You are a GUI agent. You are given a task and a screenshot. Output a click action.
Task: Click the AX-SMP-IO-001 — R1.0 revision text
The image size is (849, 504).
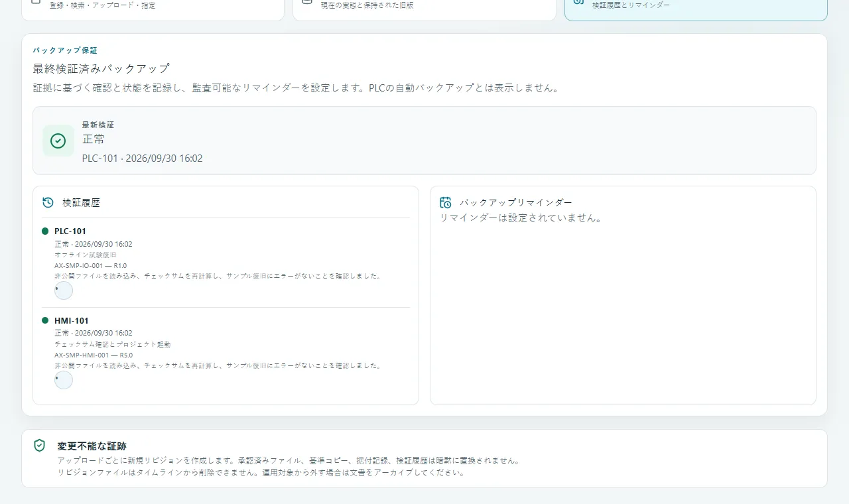(x=90, y=265)
